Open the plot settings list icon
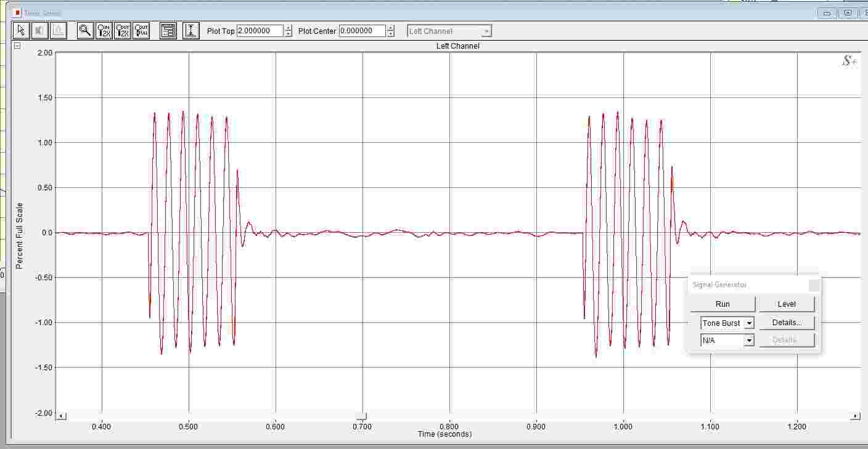Screen dimensions: 868x449 (168, 30)
